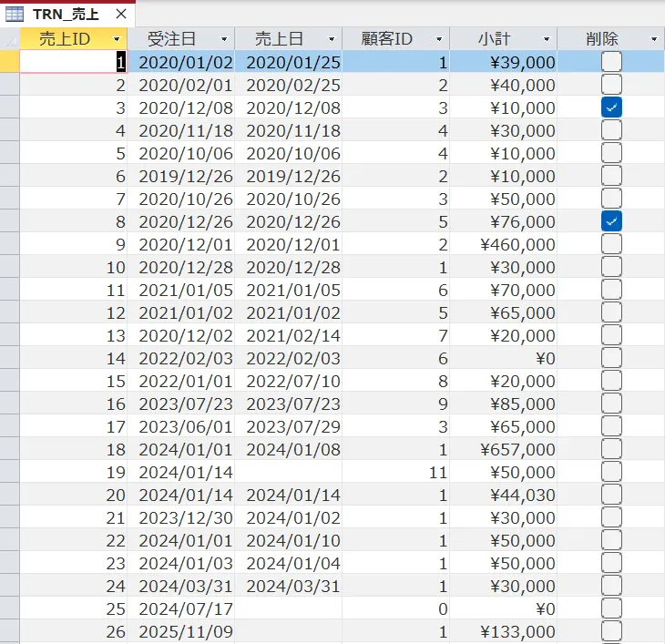Screen dimensions: 665x644
Task: Select the TRN_売上 tab
Action: click(66, 15)
